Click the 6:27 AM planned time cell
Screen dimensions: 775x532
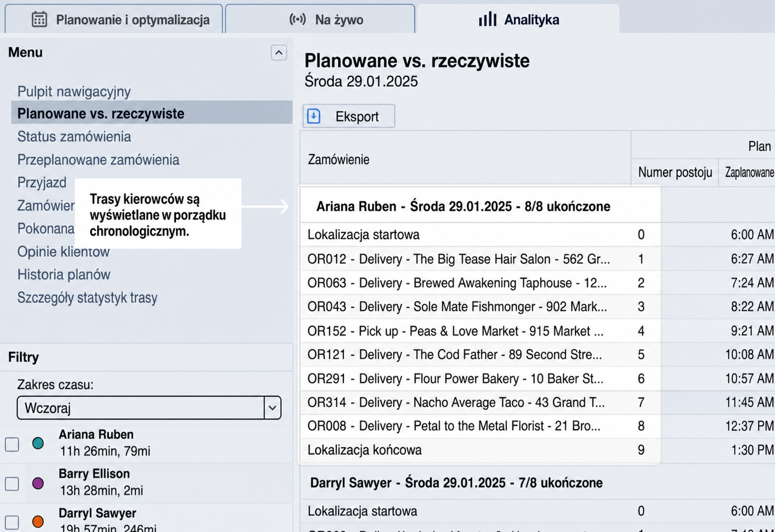[x=752, y=259]
